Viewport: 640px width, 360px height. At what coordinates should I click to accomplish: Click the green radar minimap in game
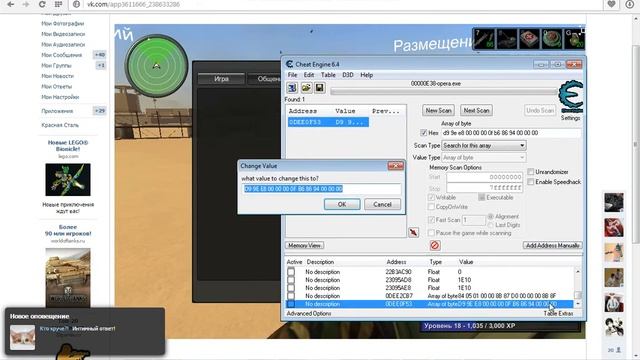[156, 66]
